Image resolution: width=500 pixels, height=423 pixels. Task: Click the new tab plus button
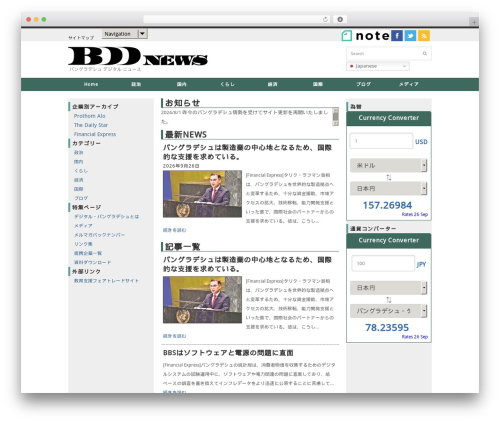pyautogui.click(x=474, y=22)
